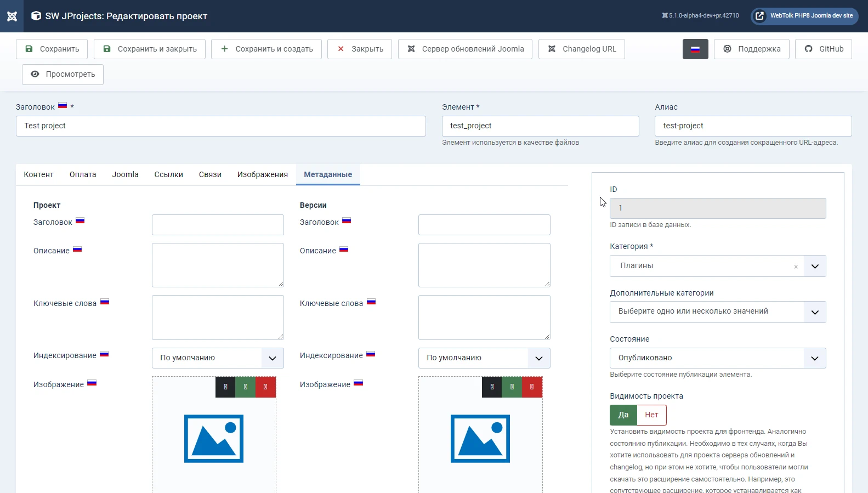Image resolution: width=868 pixels, height=493 pixels.
Task: Set project visibility to Нет
Action: (651, 415)
